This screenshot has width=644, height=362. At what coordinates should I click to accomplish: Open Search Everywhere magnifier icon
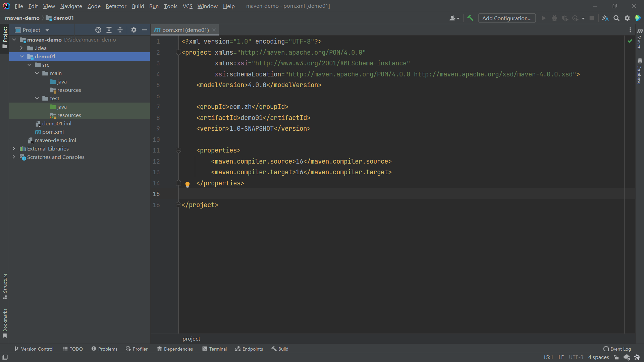coord(616,18)
